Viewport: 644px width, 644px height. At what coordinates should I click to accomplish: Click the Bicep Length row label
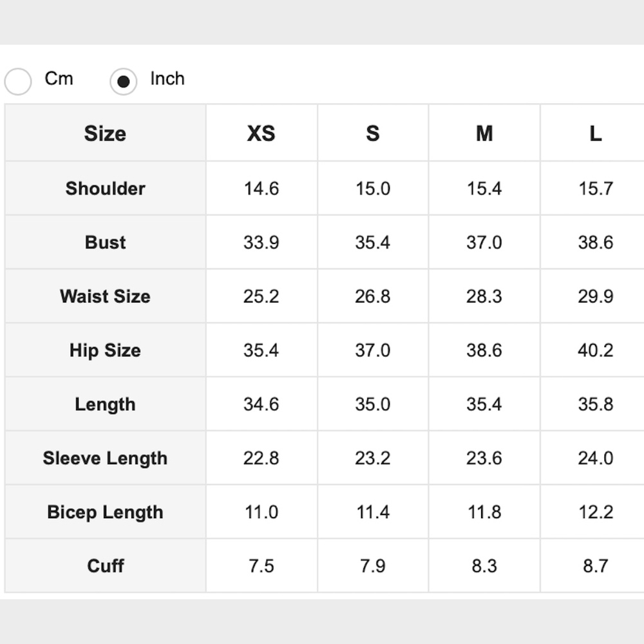105,513
